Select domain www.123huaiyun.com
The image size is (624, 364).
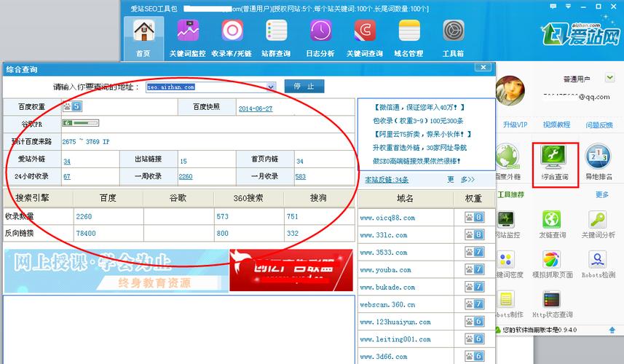[x=395, y=323]
